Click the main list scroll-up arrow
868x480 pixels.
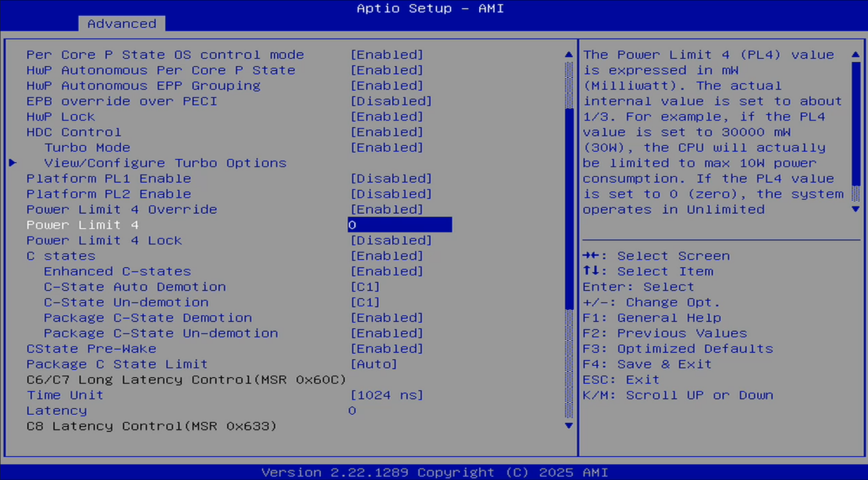(568, 55)
